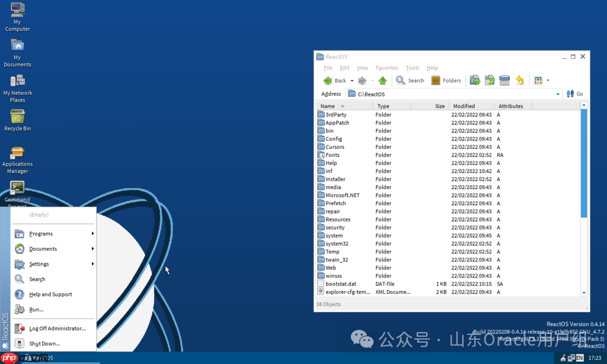Click the Delete (shredder) toolbar icon

click(x=504, y=80)
